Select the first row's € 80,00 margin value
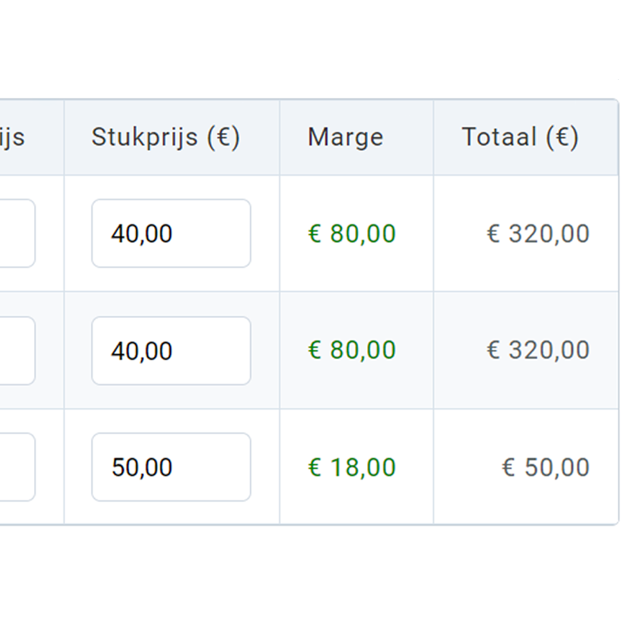Image resolution: width=644 pixels, height=644 pixels. [352, 233]
